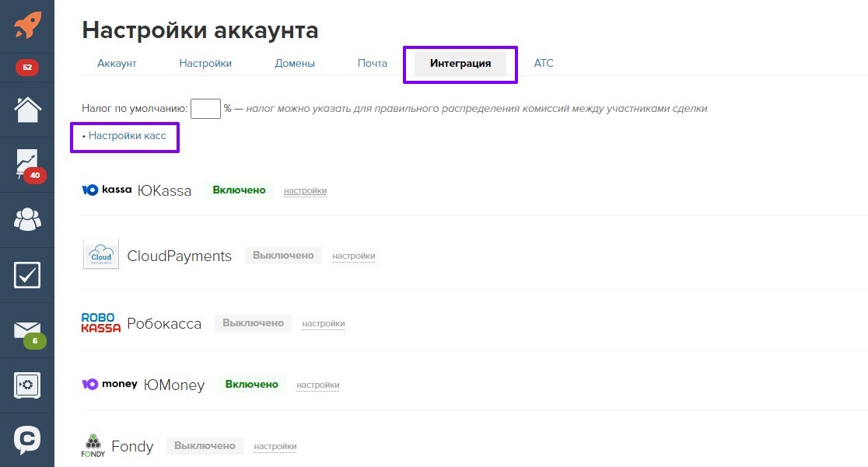Click the ЮKassa logo icon

coord(107,190)
